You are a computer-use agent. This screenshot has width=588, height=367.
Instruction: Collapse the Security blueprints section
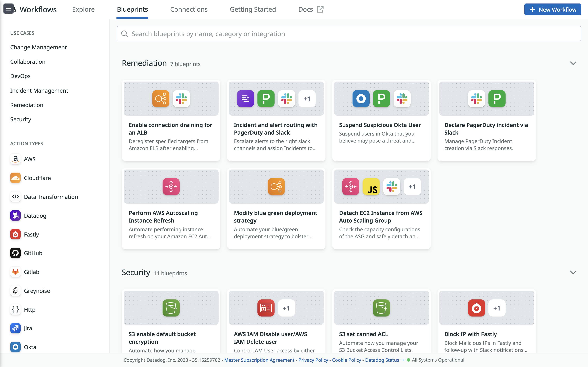[x=573, y=272]
